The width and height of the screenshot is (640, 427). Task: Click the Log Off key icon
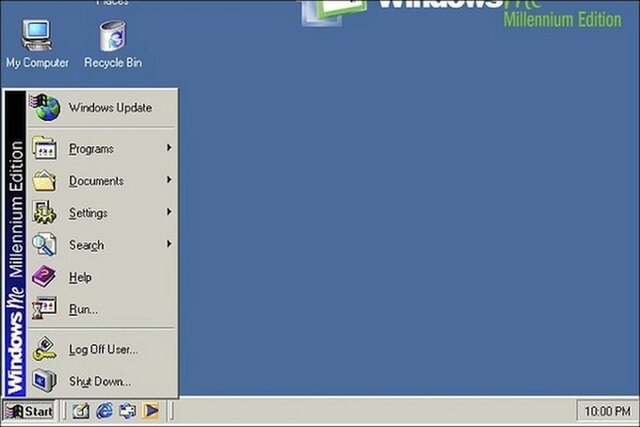click(44, 349)
